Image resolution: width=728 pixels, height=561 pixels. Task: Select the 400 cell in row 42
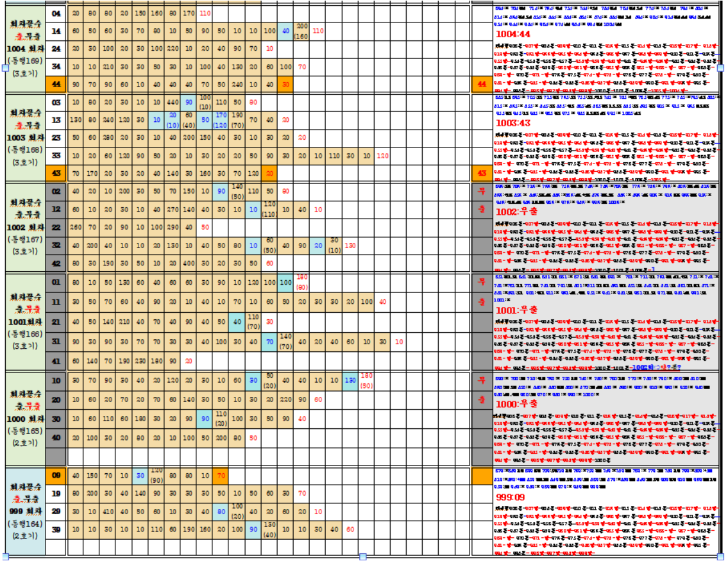[188, 263]
